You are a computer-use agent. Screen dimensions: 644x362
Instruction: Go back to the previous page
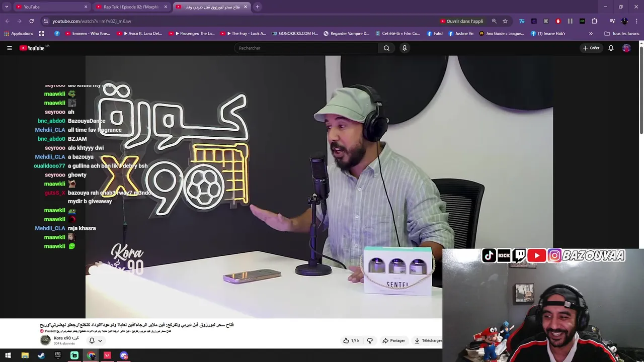click(7, 21)
